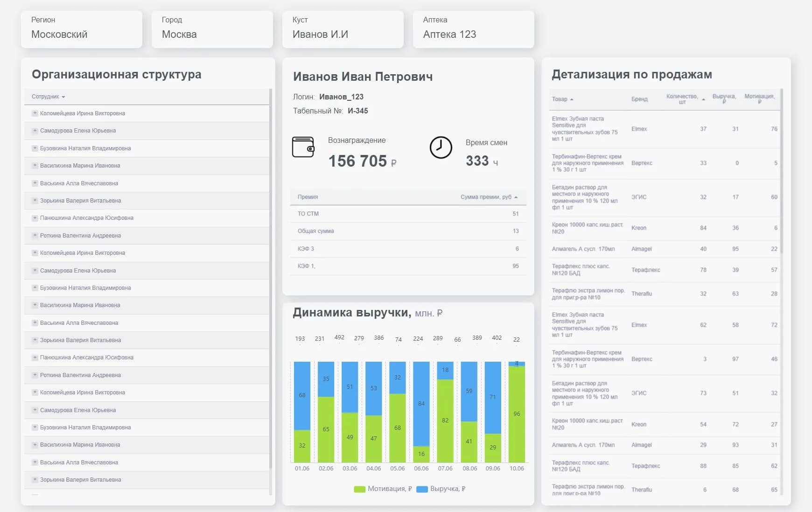Click the sort arrow next to Товар header

572,99
